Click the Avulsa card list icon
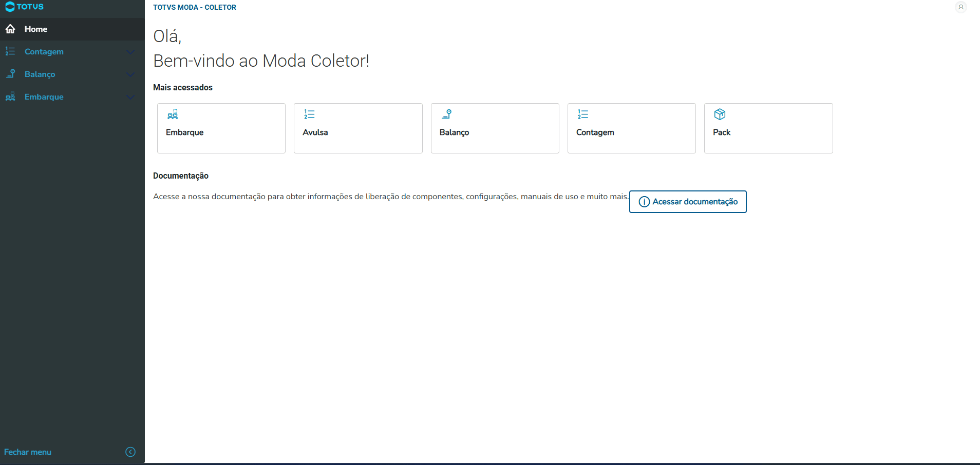The image size is (980, 465). (x=309, y=114)
